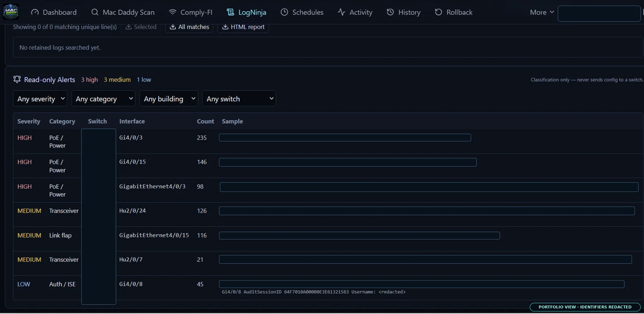Click the count value 45
This screenshot has height=314, width=644.
[x=200, y=284]
